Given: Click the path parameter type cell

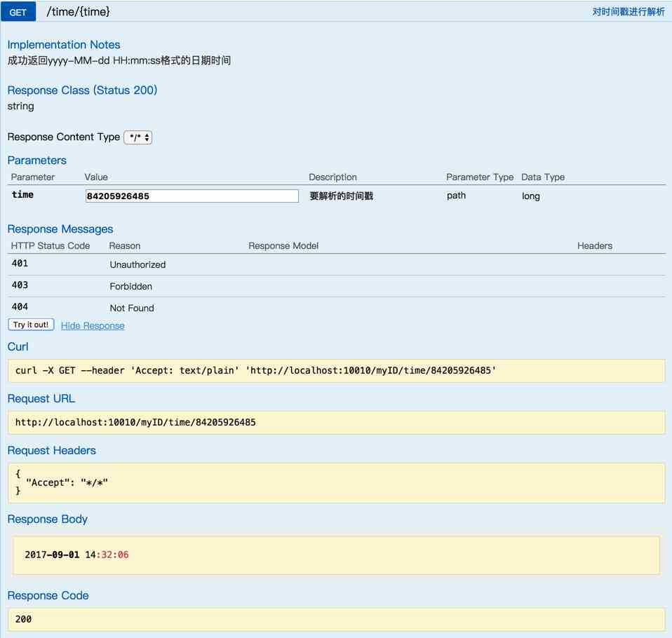Looking at the screenshot, I should point(456,196).
